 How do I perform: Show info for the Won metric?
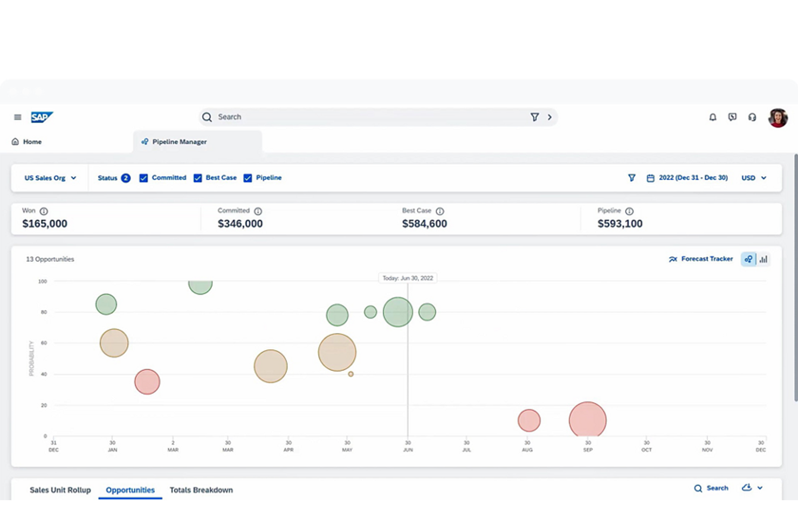[x=44, y=211]
